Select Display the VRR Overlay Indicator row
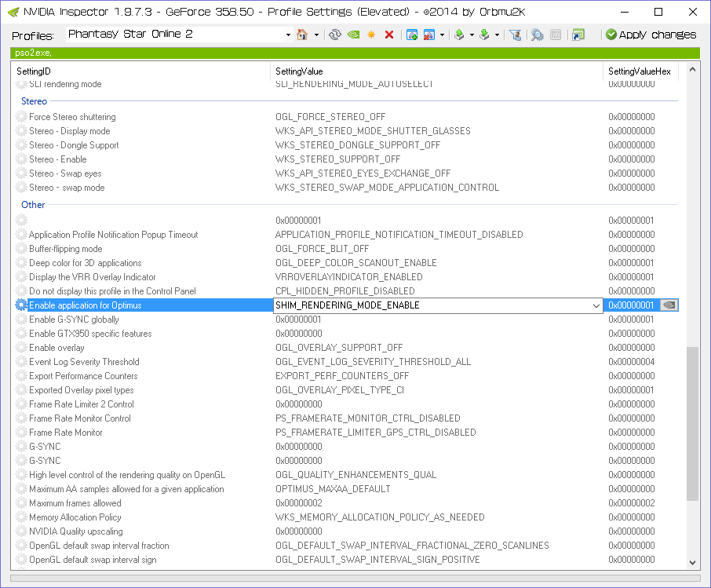This screenshot has height=588, width=711. (x=345, y=277)
